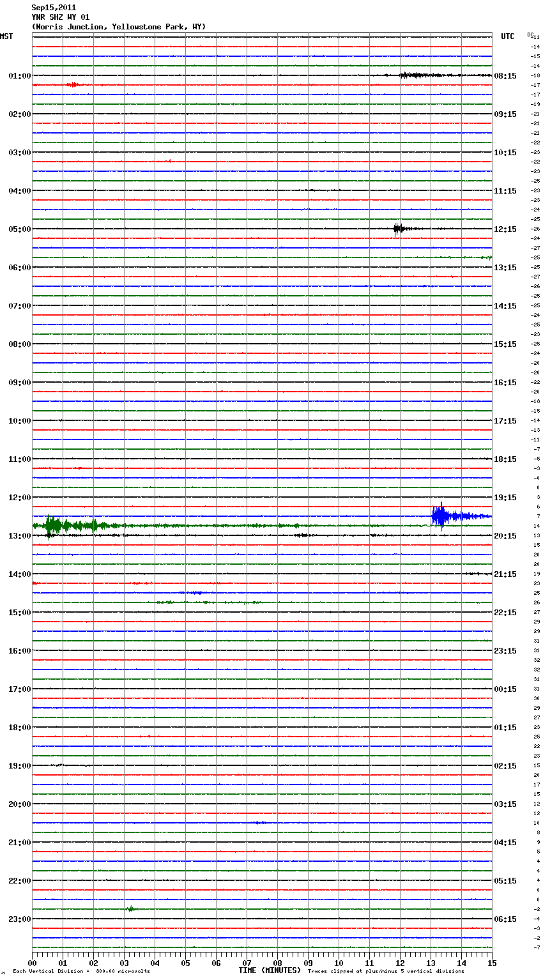
Task: Click the 05:15 UTC time label
Action: pos(505,881)
